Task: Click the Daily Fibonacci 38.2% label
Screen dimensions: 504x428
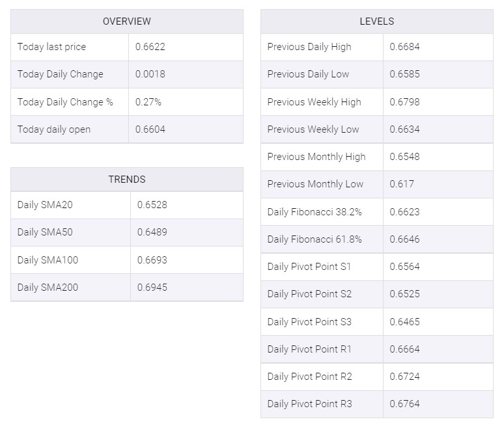Action: point(315,212)
